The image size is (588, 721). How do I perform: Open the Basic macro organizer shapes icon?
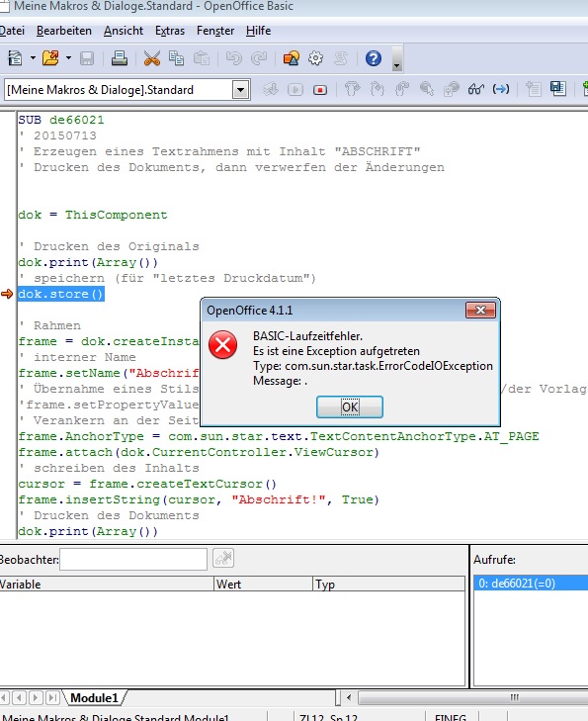pyautogui.click(x=292, y=58)
